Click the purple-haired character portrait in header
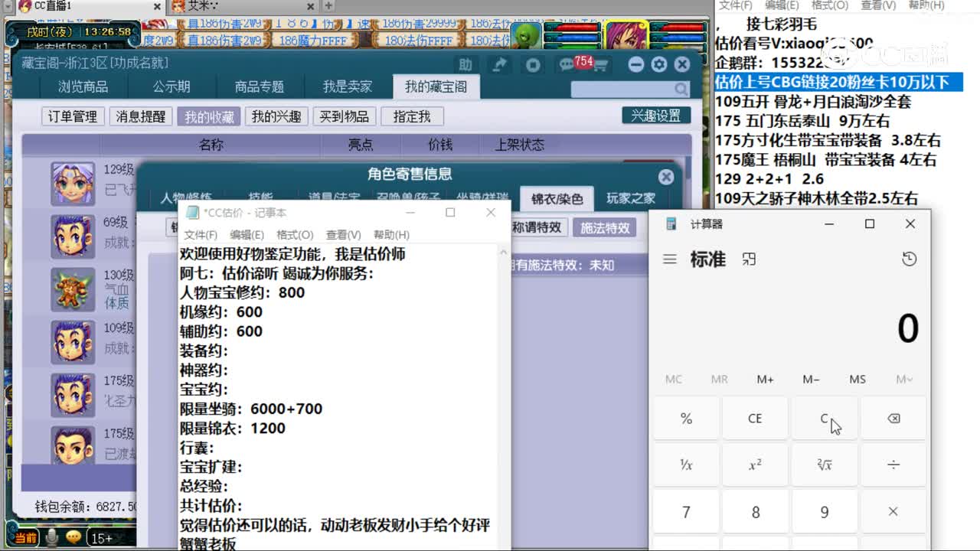 click(x=627, y=36)
